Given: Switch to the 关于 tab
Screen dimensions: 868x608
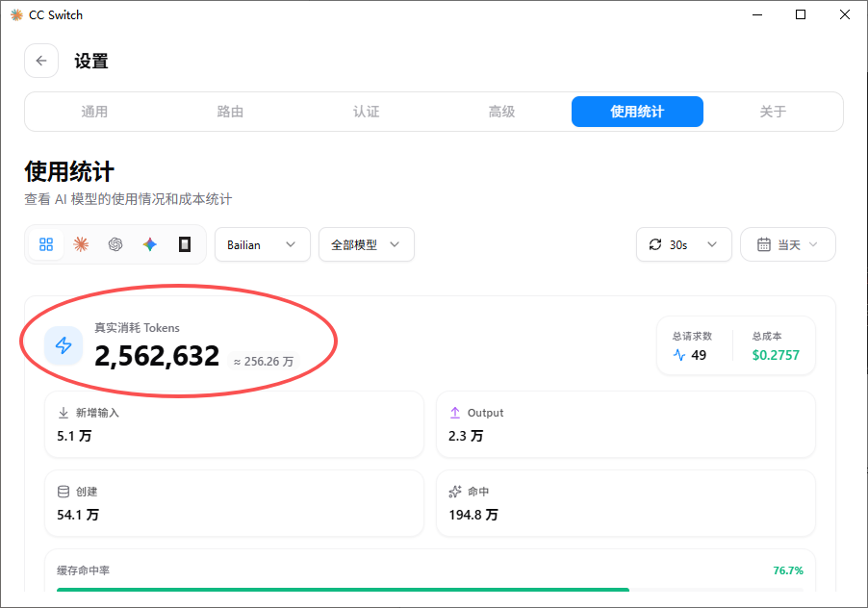Looking at the screenshot, I should pyautogui.click(x=773, y=112).
